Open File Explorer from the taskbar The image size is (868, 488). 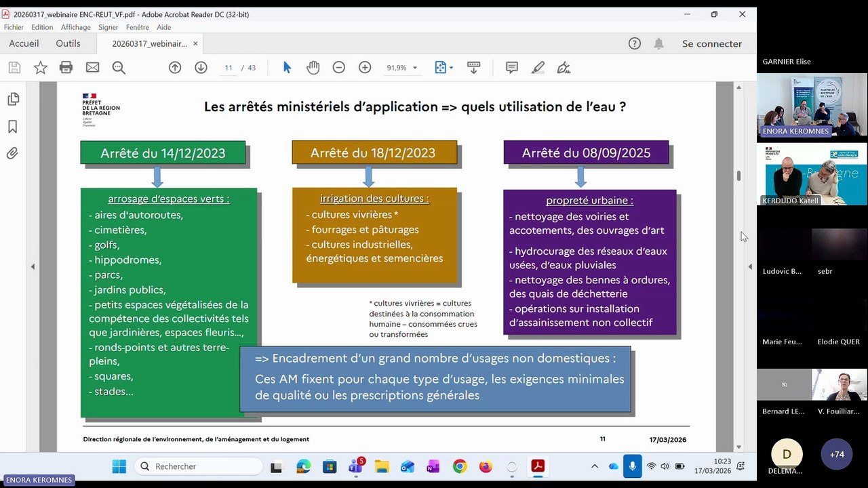pyautogui.click(x=382, y=466)
